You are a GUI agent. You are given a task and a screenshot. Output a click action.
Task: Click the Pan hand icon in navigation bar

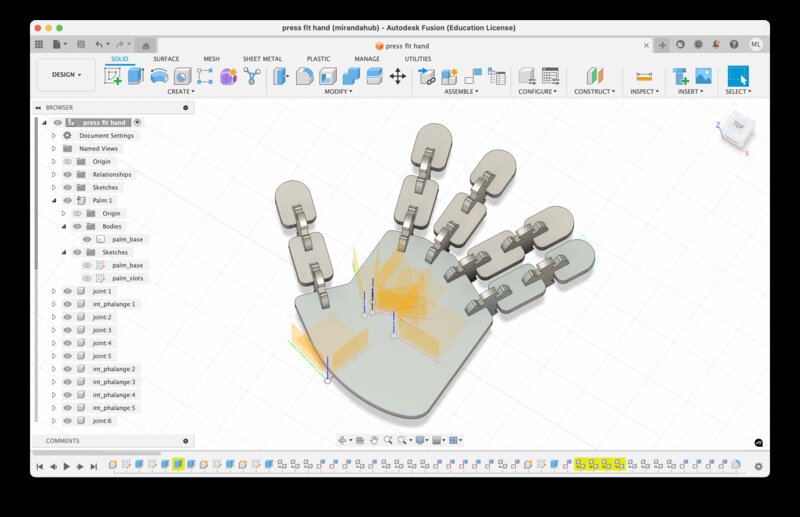pyautogui.click(x=374, y=440)
